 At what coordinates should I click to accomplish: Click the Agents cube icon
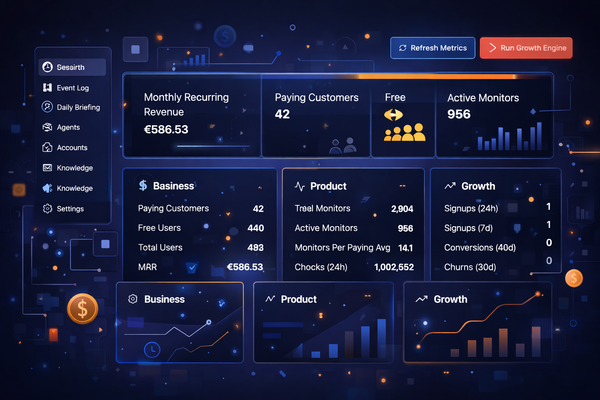point(47,127)
